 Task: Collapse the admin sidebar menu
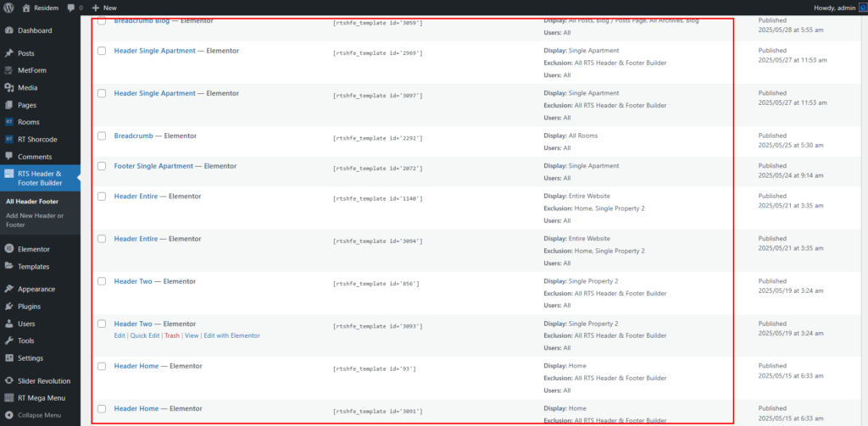(x=33, y=415)
